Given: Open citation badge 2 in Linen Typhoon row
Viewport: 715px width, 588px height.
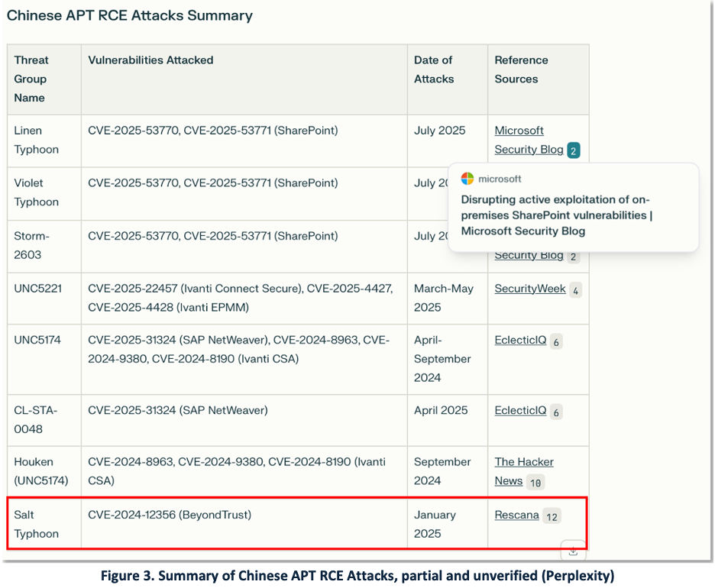Looking at the screenshot, I should click(573, 150).
